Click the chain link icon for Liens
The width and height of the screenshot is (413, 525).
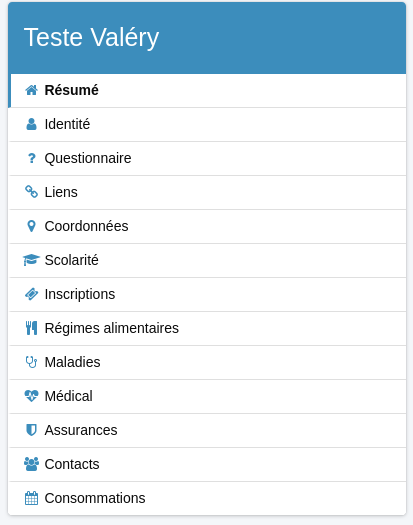click(31, 192)
